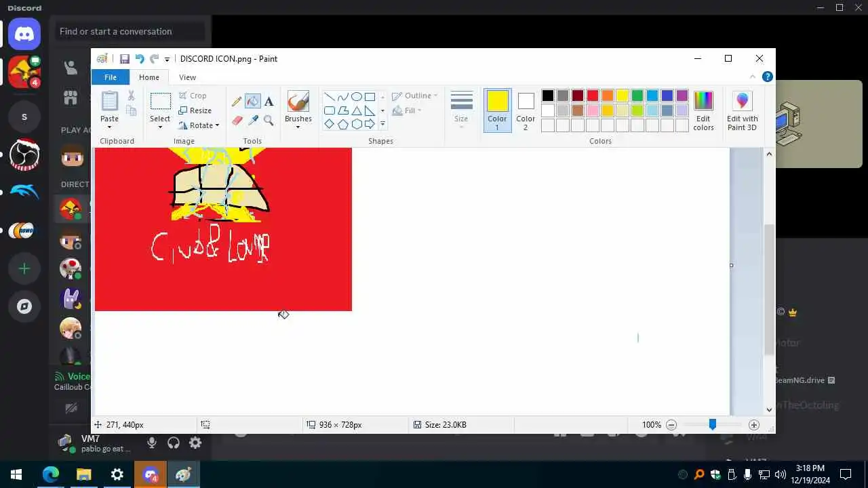Pick the red color swatch
This screenshot has height=488, width=868.
point(593,96)
